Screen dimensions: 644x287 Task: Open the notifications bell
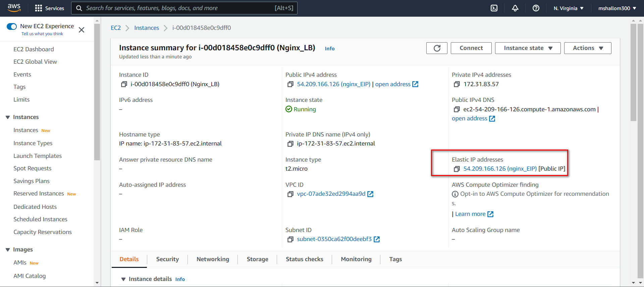pos(515,8)
